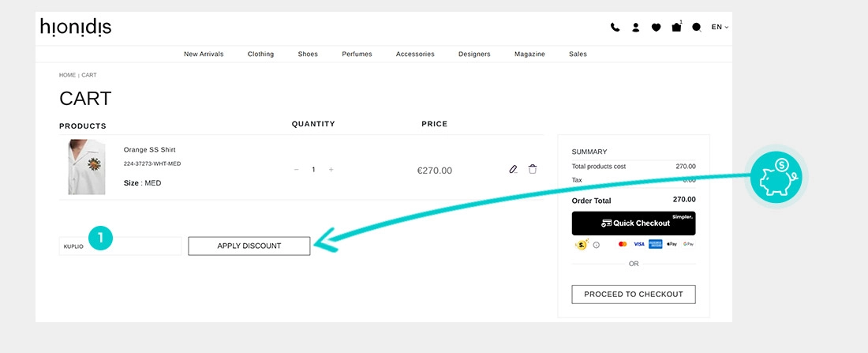
Task: Click the Quick Checkout button
Action: [634, 223]
